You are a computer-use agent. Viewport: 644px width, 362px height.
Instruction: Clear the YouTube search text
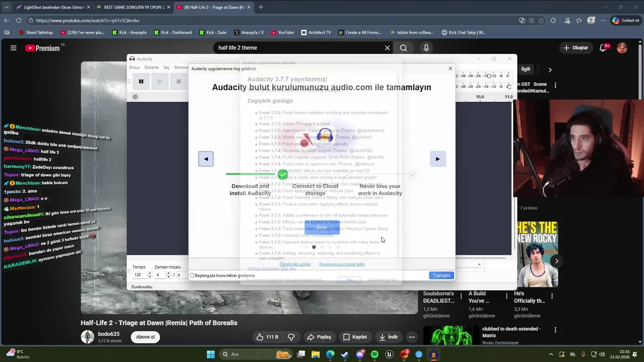pyautogui.click(x=387, y=48)
